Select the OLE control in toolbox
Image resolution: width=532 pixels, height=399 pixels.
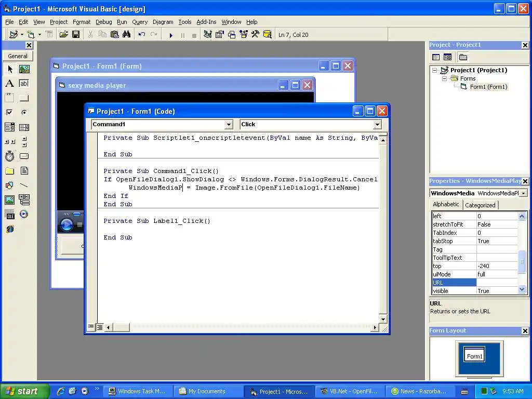pyautogui.click(x=10, y=215)
